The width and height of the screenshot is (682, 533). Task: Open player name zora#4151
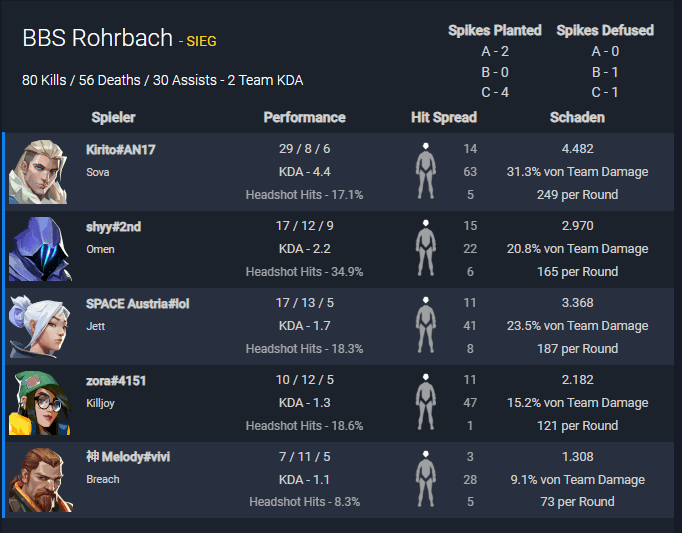click(x=116, y=381)
